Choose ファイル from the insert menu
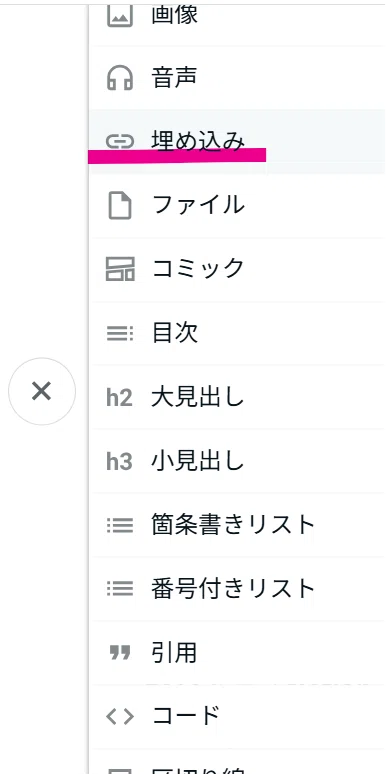This screenshot has height=775, width=386. coord(237,206)
